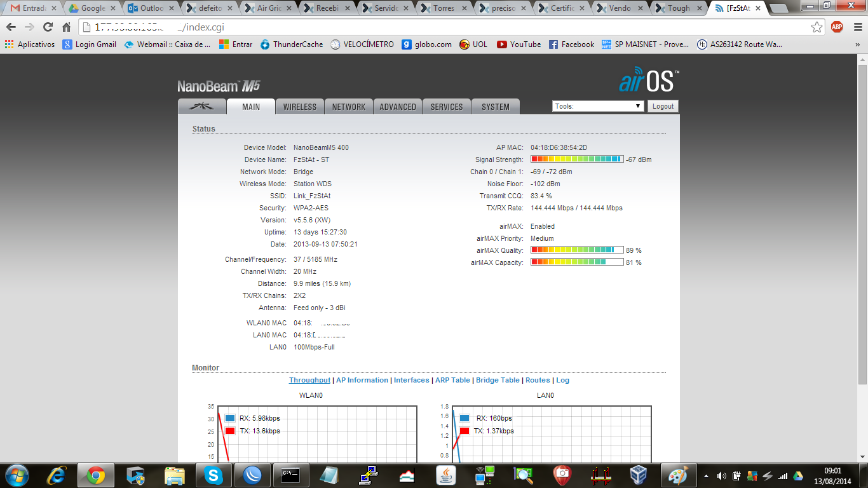
Task: Open the YouTube bookmark
Action: (x=519, y=44)
